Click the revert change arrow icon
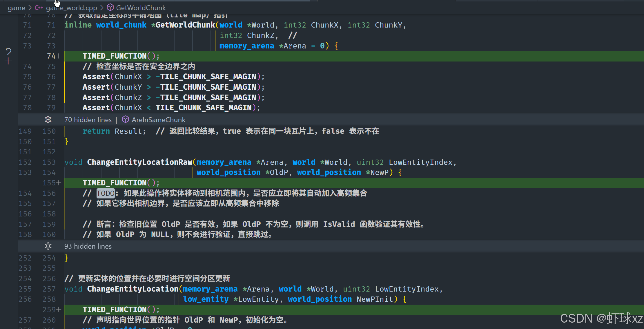The height and width of the screenshot is (329, 644). coord(8,51)
